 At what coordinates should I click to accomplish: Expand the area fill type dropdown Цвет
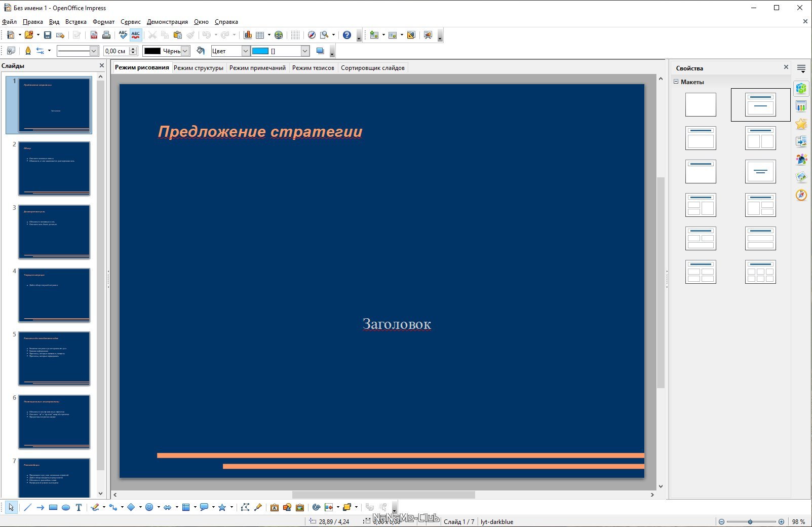point(246,51)
